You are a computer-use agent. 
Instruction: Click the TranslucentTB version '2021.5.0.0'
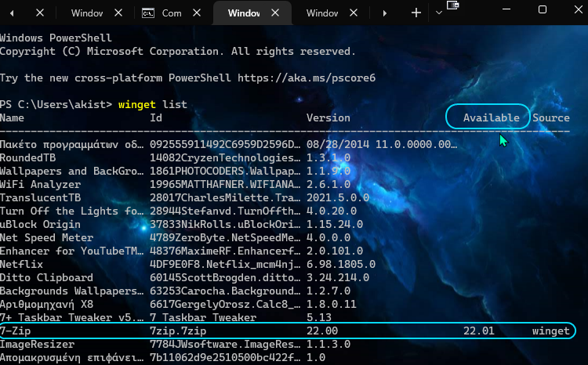click(338, 198)
